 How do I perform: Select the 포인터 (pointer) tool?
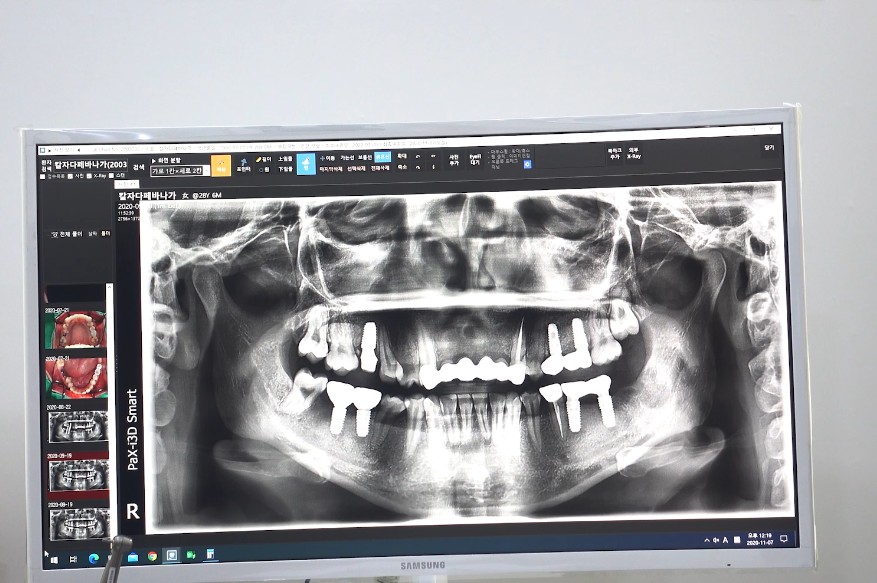coord(243,164)
